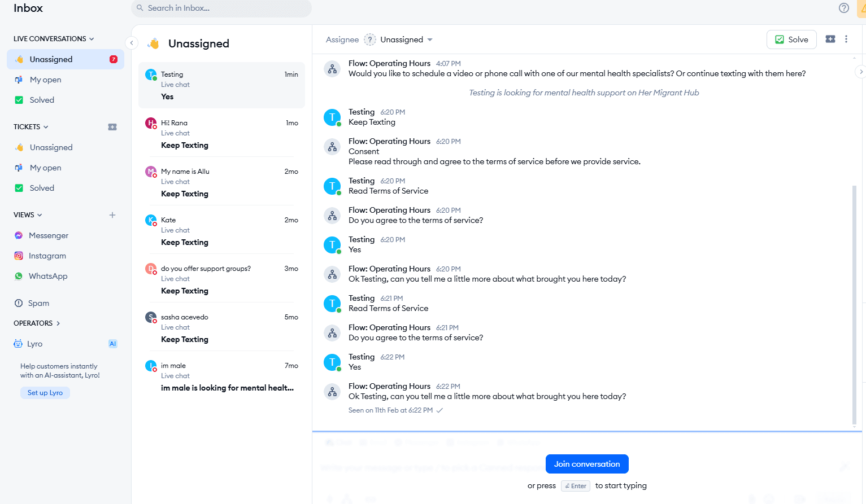Click the ticket icon beside Solve button
Image resolution: width=866 pixels, height=504 pixels.
[830, 39]
